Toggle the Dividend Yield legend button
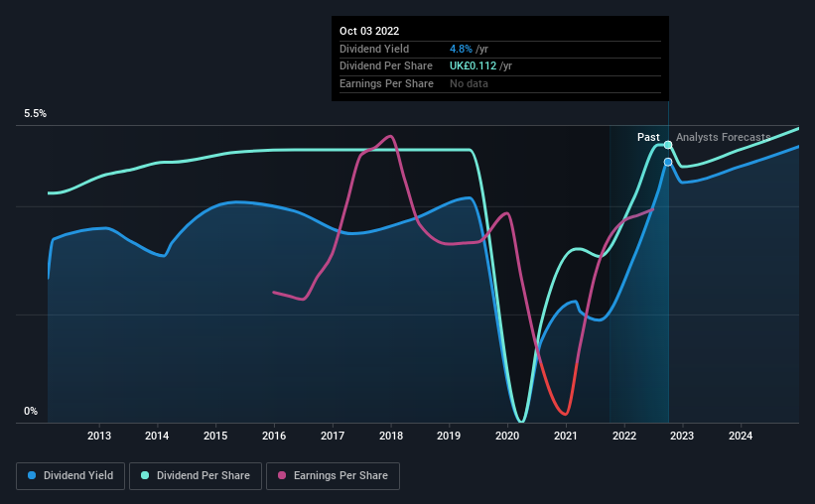This screenshot has height=504, width=815. pyautogui.click(x=70, y=476)
